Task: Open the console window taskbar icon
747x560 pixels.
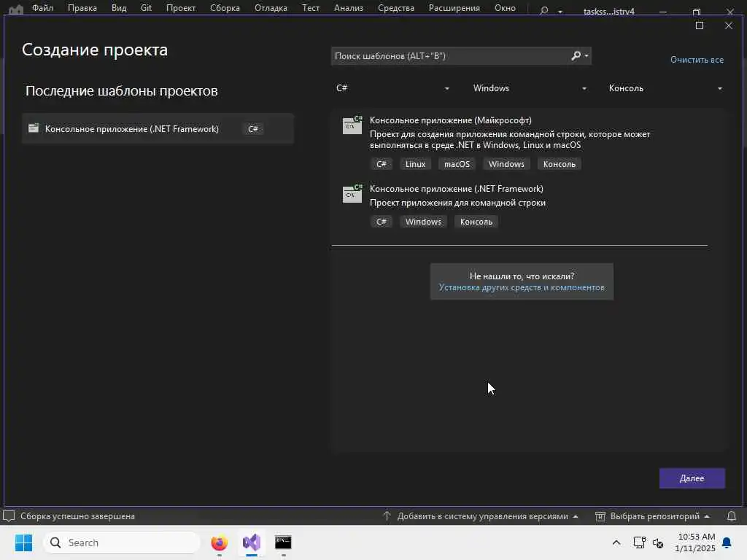Action: [283, 542]
